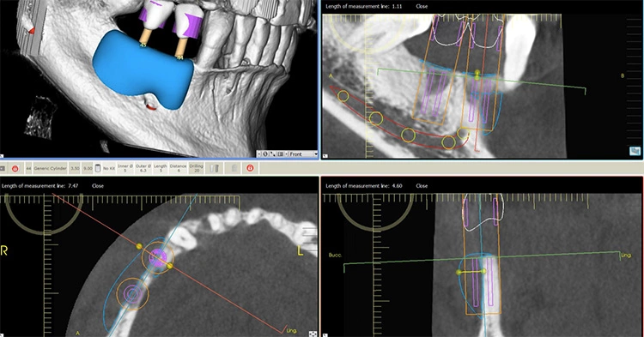Open the Front view orientation dropdown

pos(315,154)
